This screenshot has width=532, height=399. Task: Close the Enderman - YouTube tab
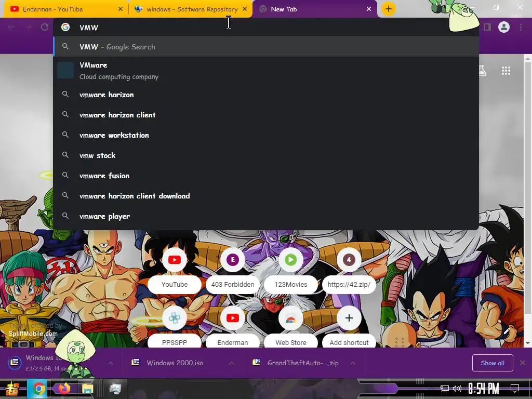120,9
